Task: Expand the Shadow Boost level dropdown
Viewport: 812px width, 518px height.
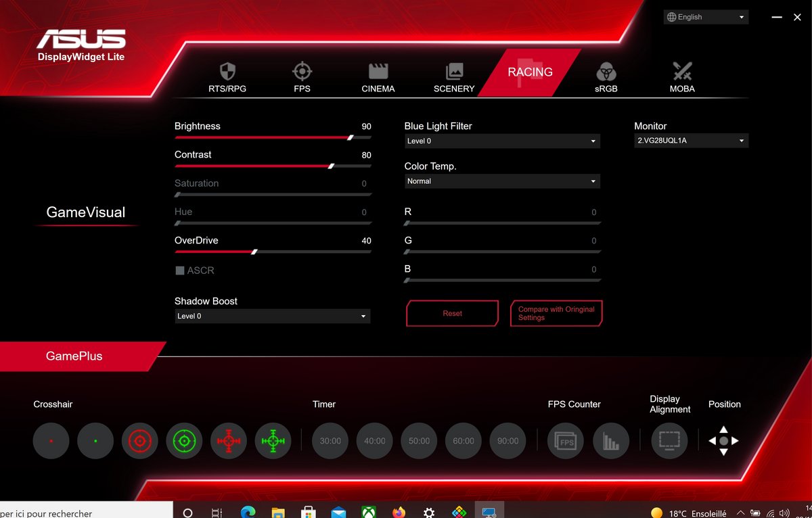Action: coord(272,316)
